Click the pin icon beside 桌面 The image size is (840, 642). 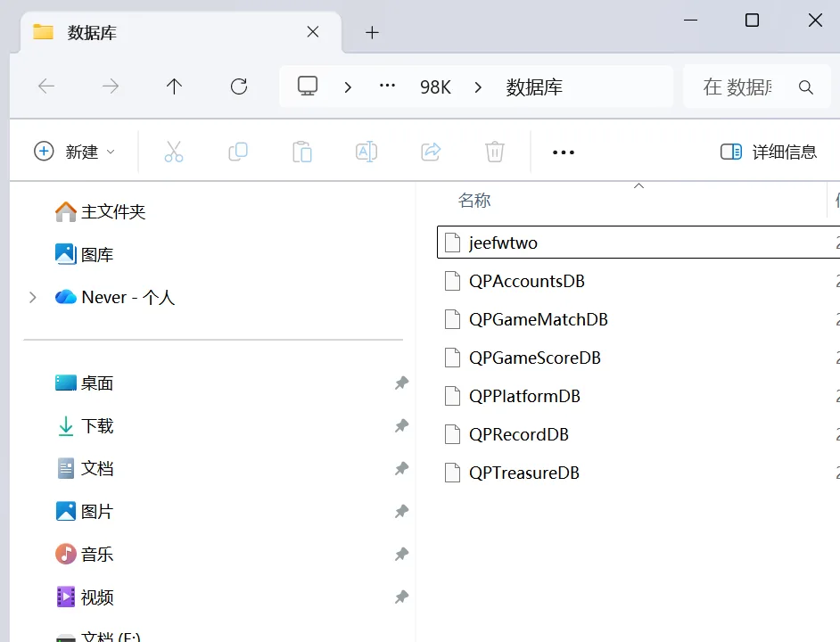[402, 383]
